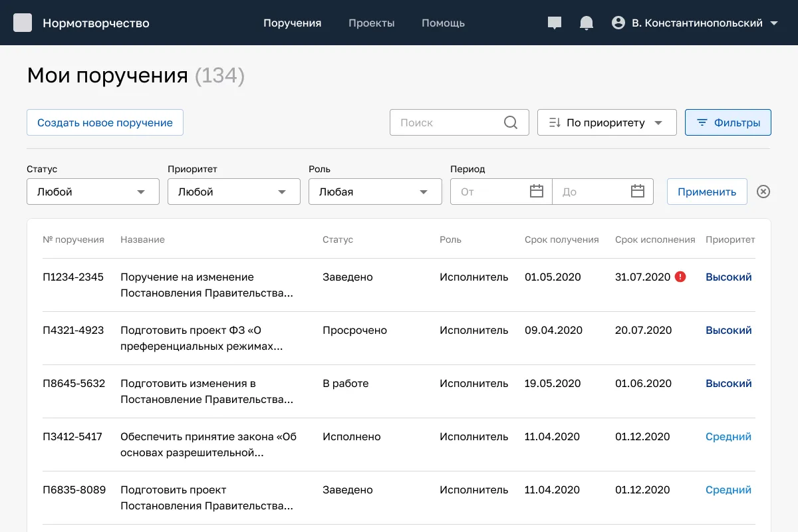Open the Роль filter dropdown
This screenshot has height=532, width=798.
coord(375,192)
